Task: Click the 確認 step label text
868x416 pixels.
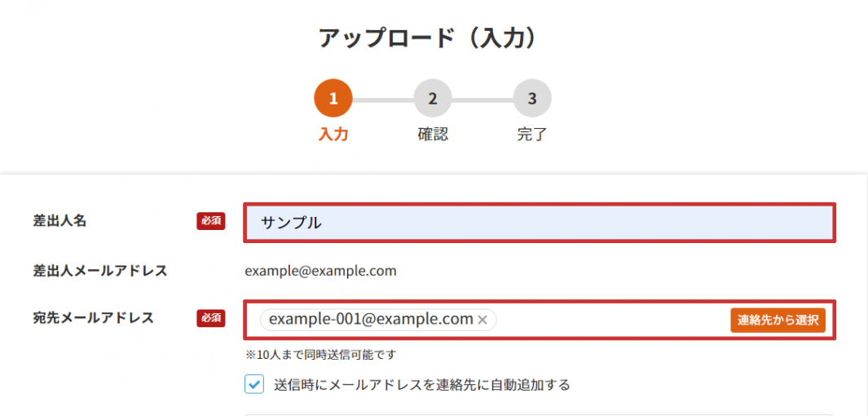Action: [433, 135]
